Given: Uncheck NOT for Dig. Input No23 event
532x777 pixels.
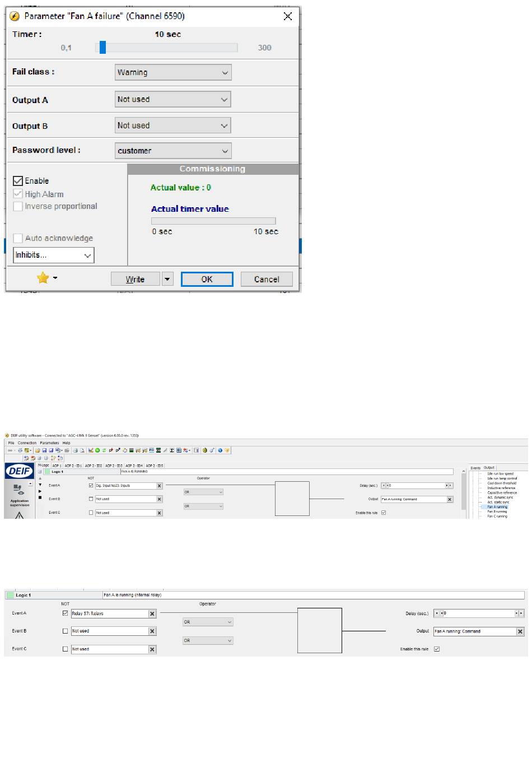Looking at the screenshot, I should (x=91, y=486).
